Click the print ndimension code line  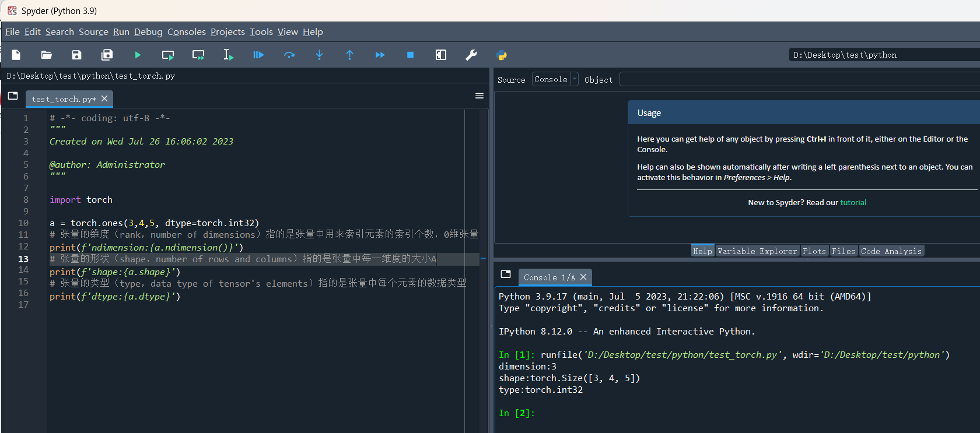(x=146, y=247)
